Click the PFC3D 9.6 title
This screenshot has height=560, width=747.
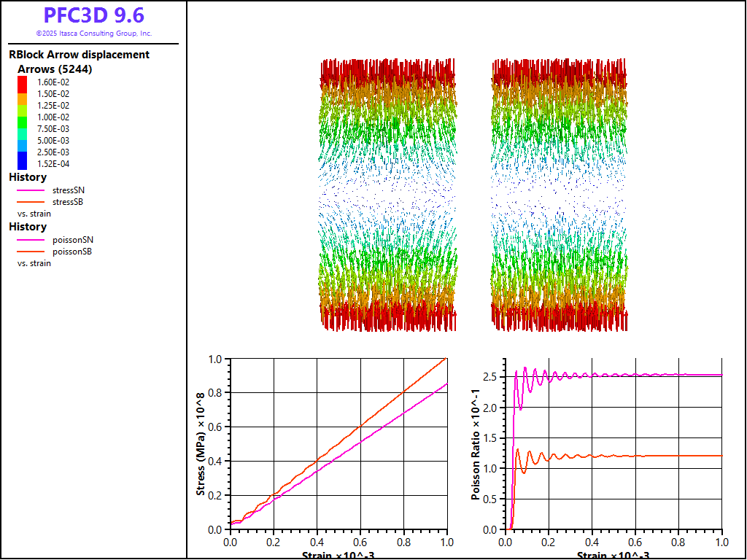93,15
